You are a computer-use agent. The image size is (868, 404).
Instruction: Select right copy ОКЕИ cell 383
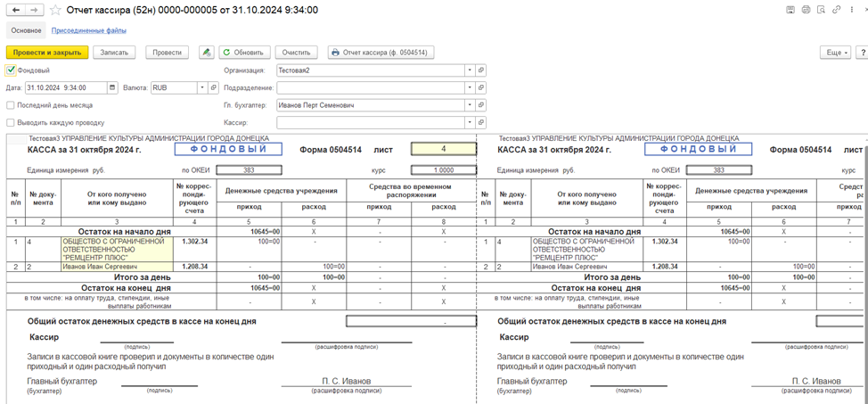pos(719,170)
